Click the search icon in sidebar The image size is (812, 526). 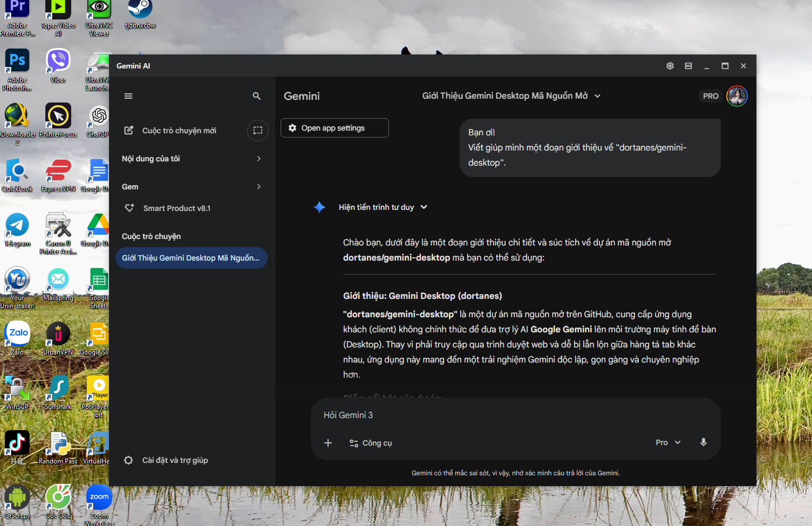(x=257, y=96)
